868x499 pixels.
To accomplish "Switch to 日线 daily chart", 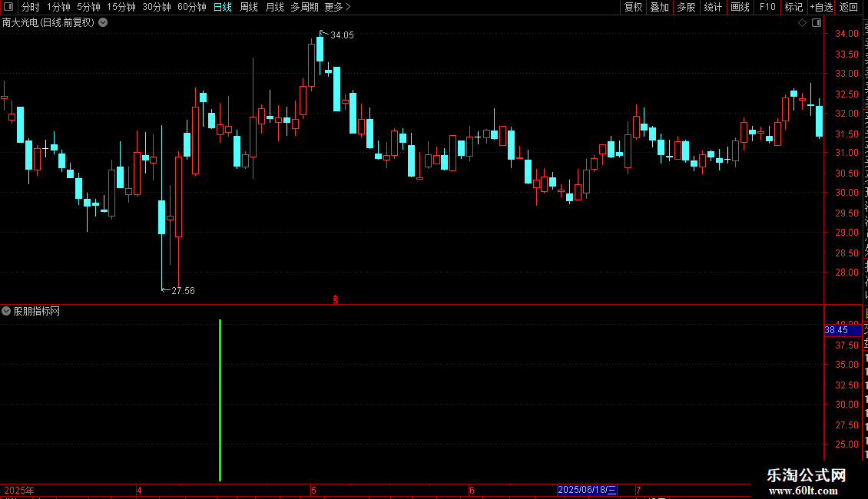I will 223,7.
